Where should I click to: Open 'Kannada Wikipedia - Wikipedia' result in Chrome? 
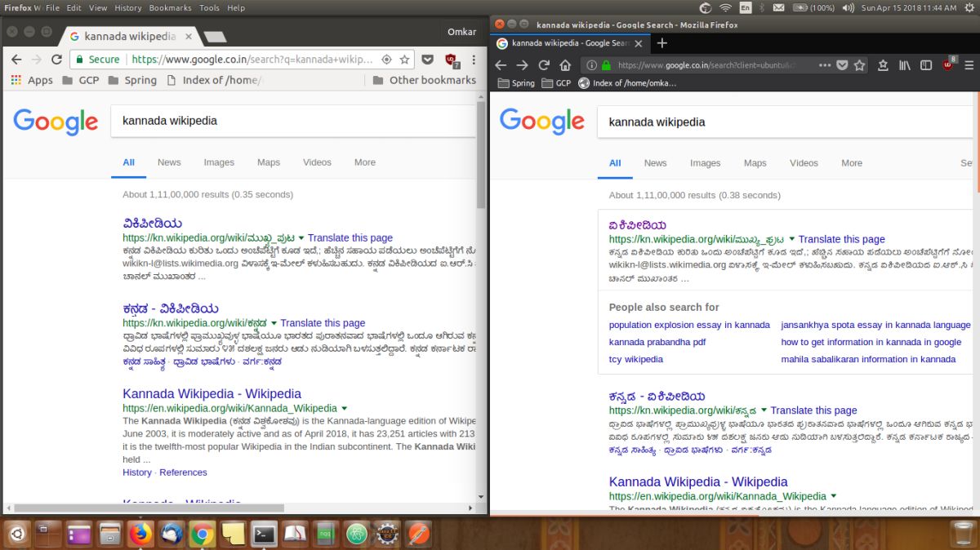click(x=212, y=393)
